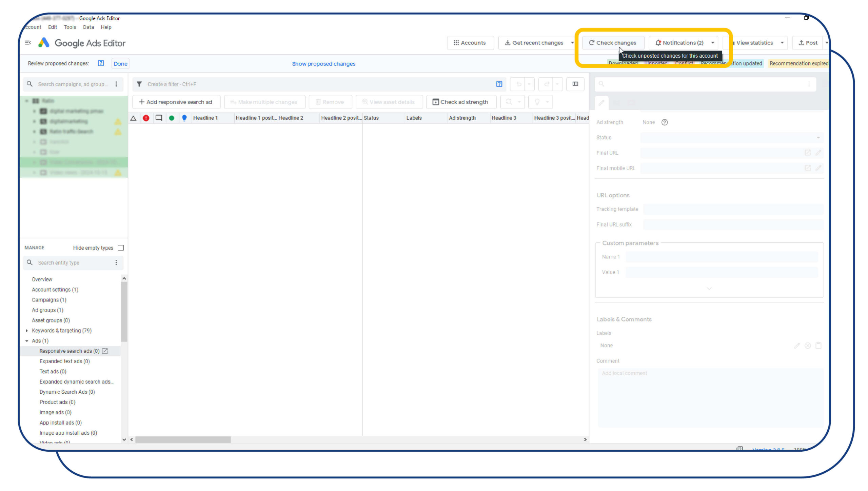Sort by warning triangle column header
Screen dimensions: 868x491
(134, 118)
